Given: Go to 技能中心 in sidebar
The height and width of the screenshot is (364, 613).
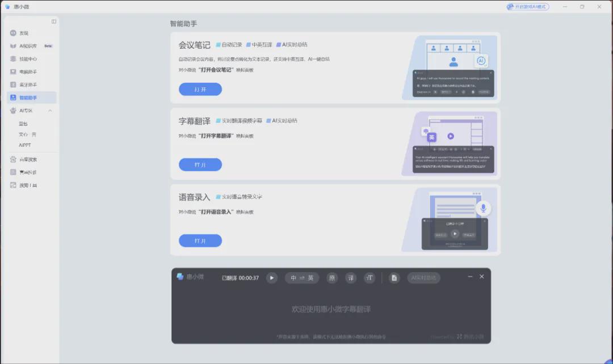Looking at the screenshot, I should pyautogui.click(x=28, y=59).
